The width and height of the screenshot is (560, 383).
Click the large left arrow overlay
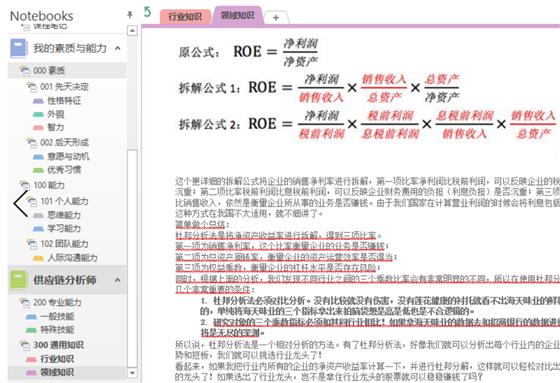[x=21, y=204]
